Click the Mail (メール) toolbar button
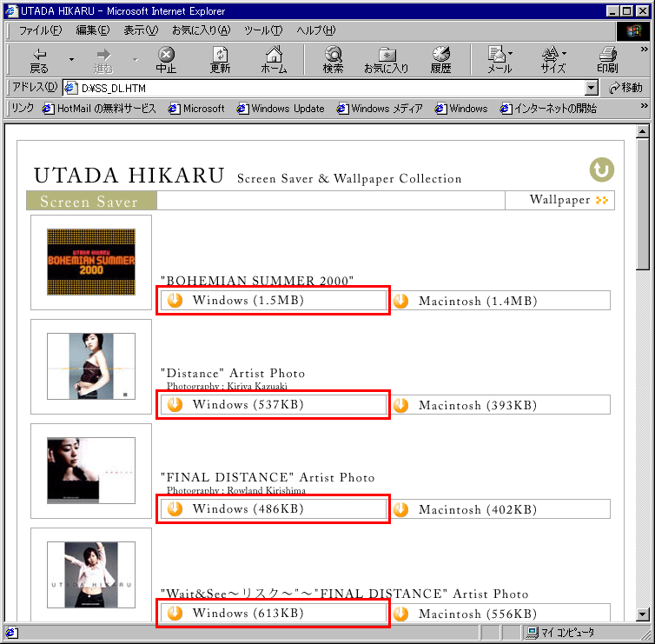Viewport: 655px width, 644px height. pyautogui.click(x=500, y=60)
